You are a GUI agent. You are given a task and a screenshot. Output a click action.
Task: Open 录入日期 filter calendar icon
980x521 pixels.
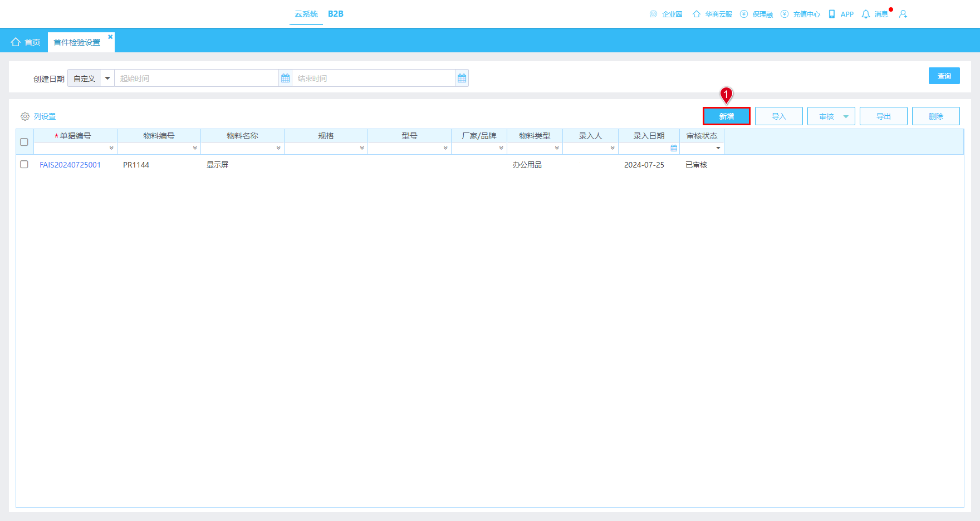(x=674, y=148)
